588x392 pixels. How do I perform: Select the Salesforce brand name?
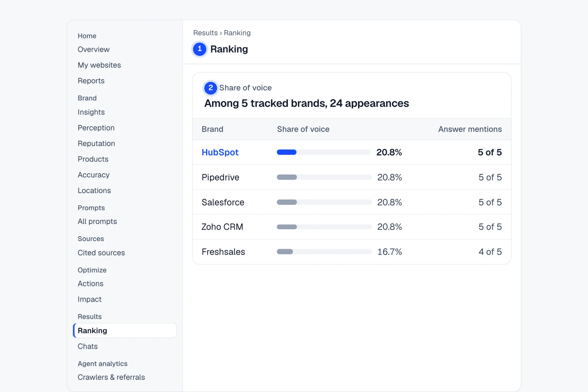coord(223,202)
